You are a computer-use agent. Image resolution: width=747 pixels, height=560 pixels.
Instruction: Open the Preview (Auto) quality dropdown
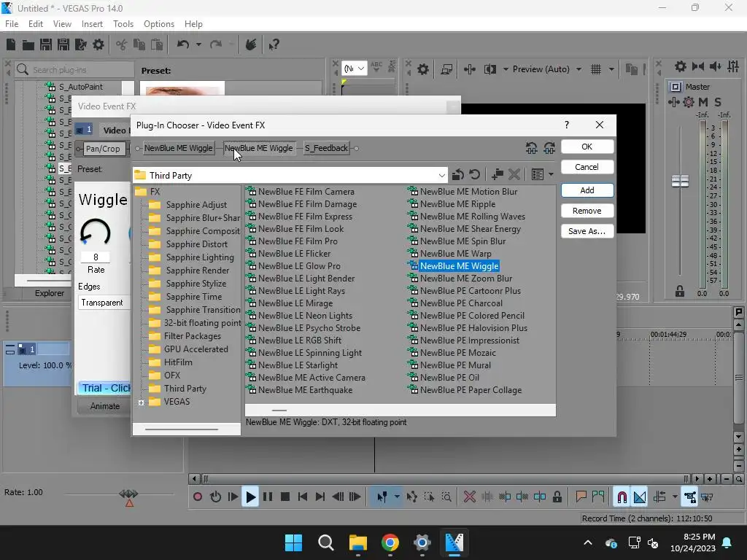(x=578, y=69)
